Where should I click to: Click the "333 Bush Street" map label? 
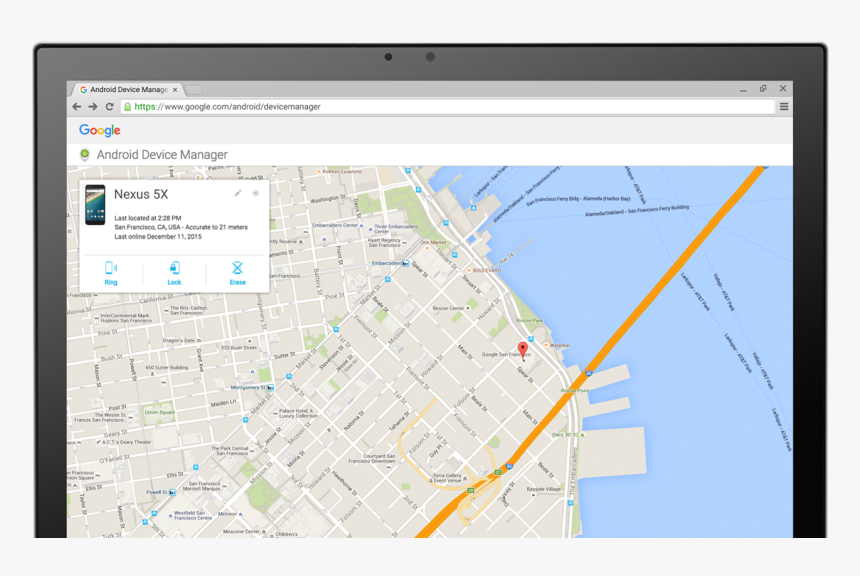pos(239,348)
